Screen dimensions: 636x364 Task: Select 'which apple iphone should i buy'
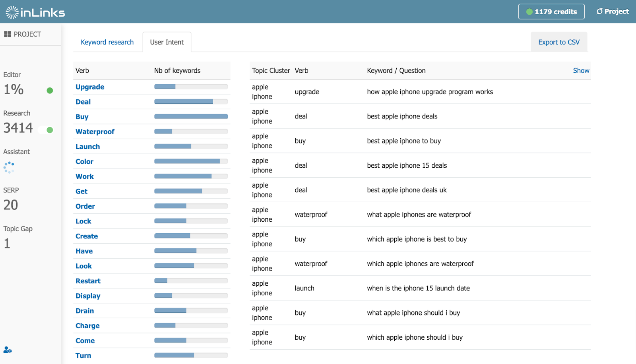click(415, 337)
